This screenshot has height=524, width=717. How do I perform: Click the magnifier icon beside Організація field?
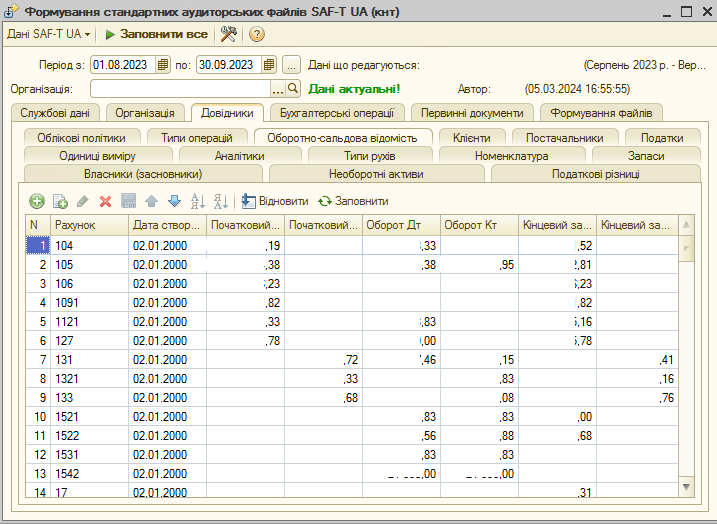click(293, 88)
